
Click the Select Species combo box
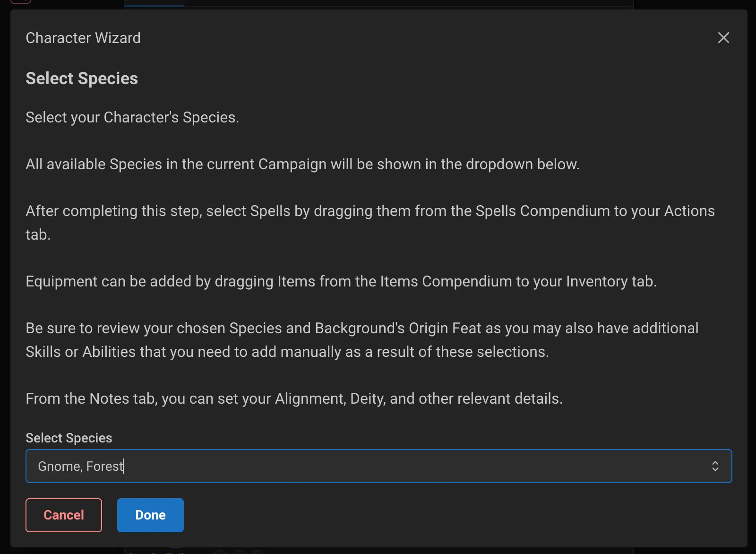pyautogui.click(x=378, y=466)
